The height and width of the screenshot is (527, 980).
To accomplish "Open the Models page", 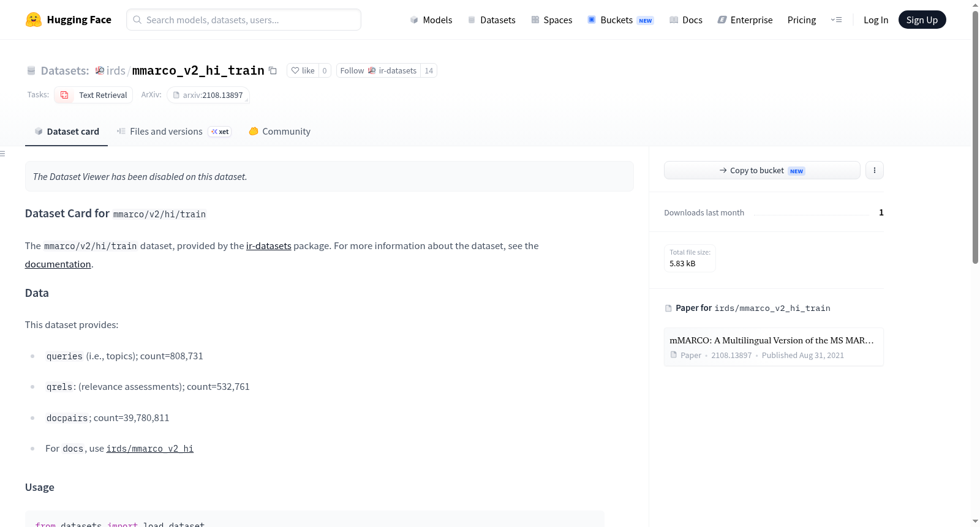I will pyautogui.click(x=431, y=20).
